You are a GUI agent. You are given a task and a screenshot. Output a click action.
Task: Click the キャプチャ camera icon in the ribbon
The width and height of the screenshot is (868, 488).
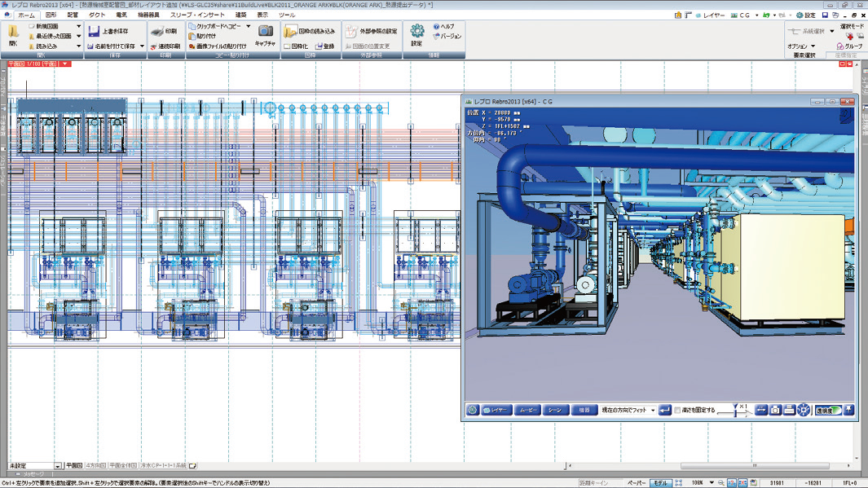pos(265,31)
